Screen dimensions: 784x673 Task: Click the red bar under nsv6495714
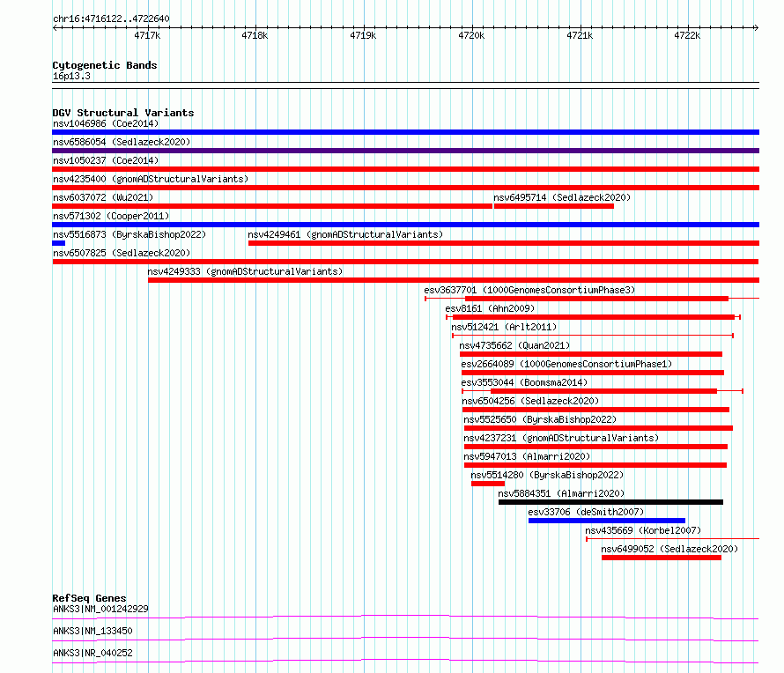[554, 206]
